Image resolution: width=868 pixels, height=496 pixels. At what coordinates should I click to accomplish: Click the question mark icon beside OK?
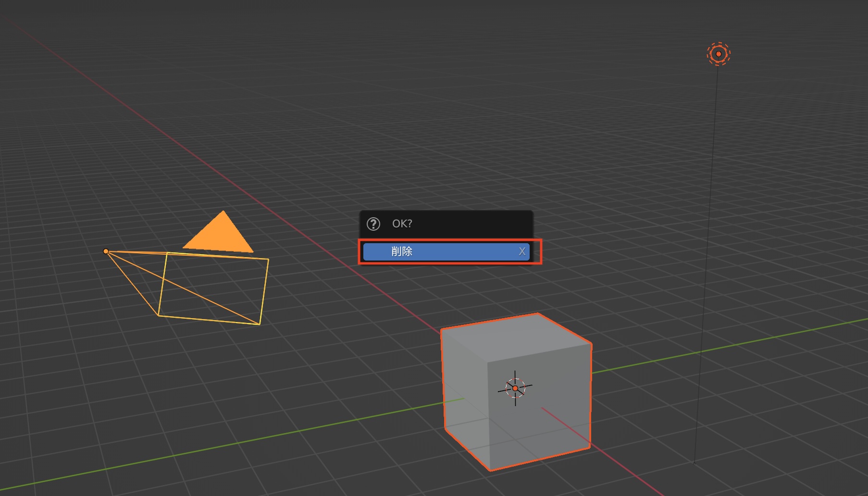coord(373,224)
